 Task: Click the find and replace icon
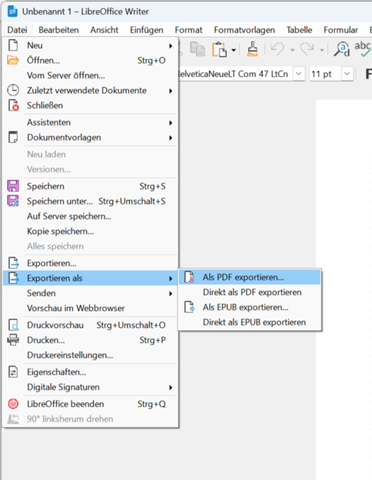tap(342, 49)
